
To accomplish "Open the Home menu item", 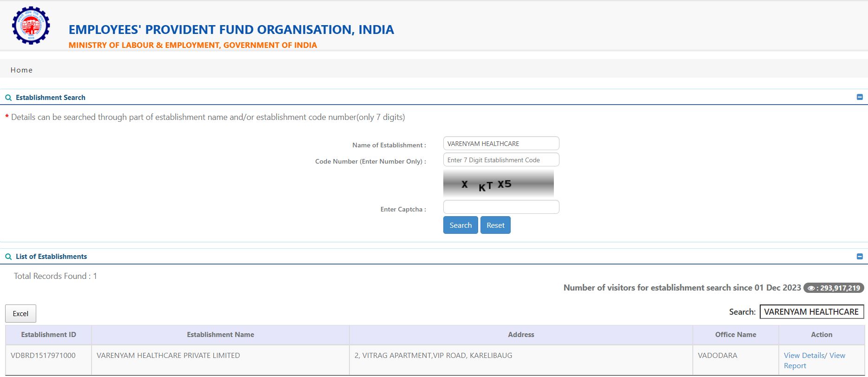I will click(21, 70).
